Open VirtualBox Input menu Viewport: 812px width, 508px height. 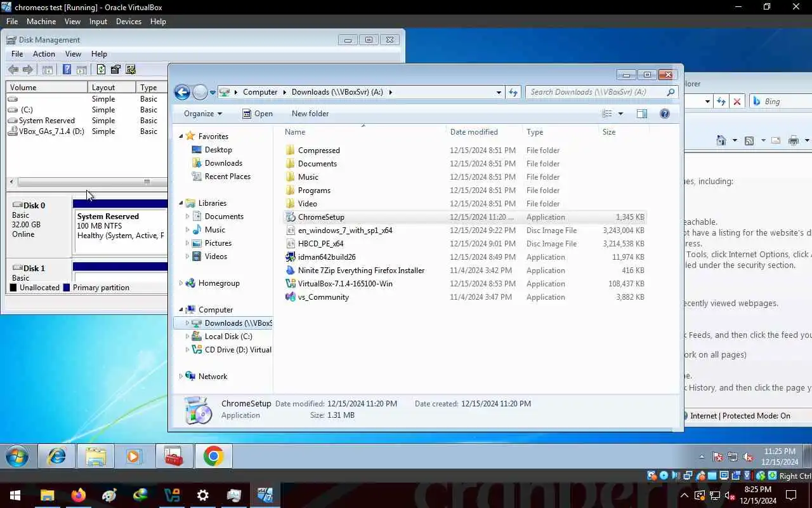click(98, 21)
